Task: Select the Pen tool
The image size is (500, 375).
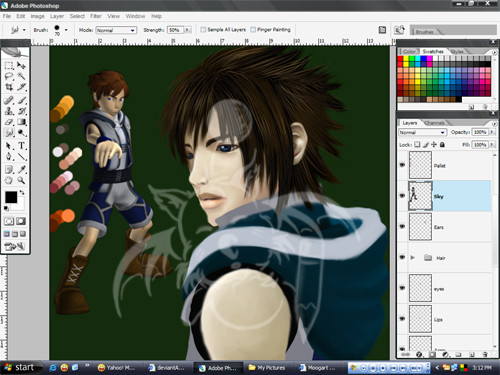Action: [9, 157]
